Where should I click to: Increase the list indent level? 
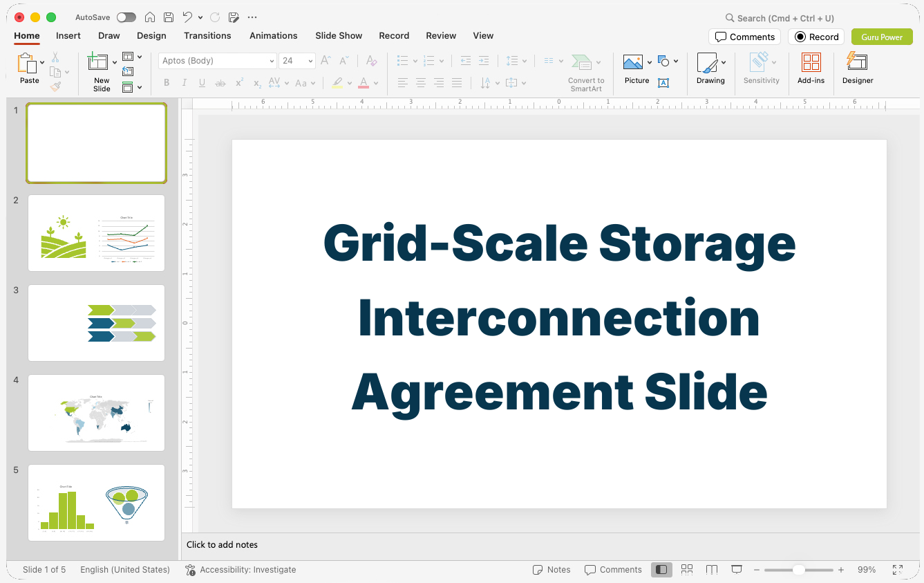[484, 61]
